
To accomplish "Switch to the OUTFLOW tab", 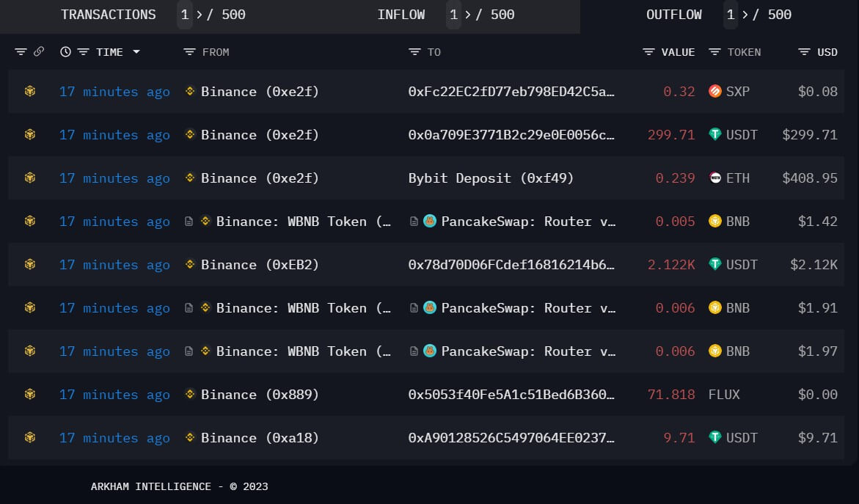I will point(673,15).
